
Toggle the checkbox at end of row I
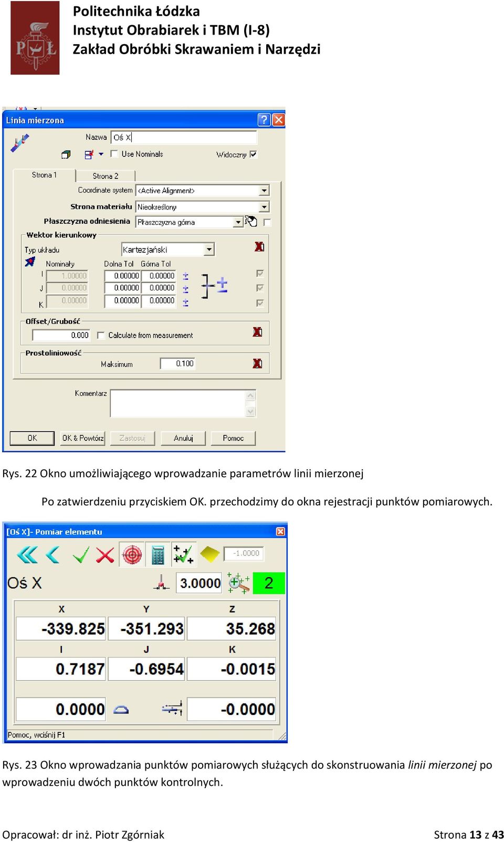click(259, 273)
